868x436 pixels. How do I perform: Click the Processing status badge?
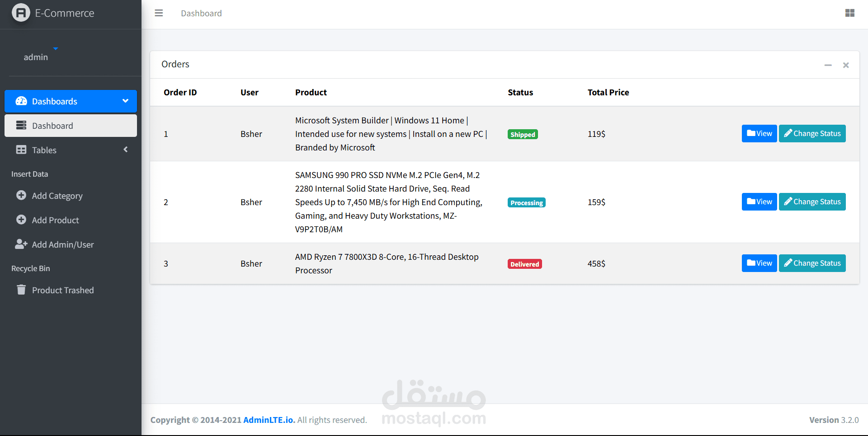(527, 202)
